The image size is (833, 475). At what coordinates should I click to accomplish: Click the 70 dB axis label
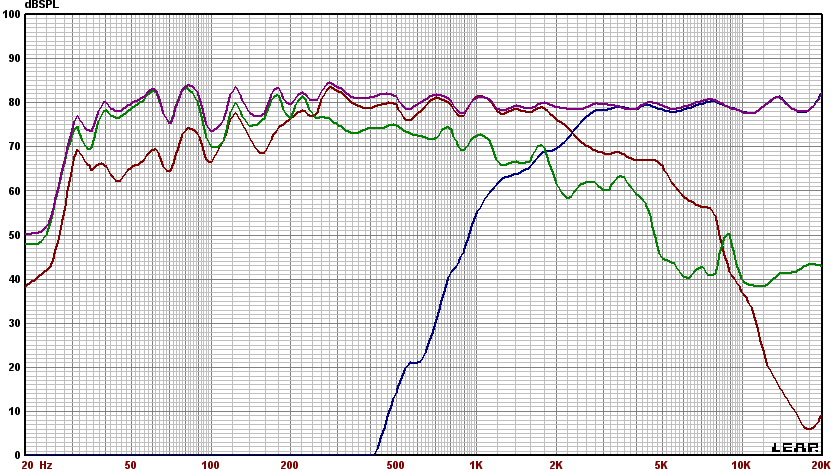pyautogui.click(x=14, y=147)
